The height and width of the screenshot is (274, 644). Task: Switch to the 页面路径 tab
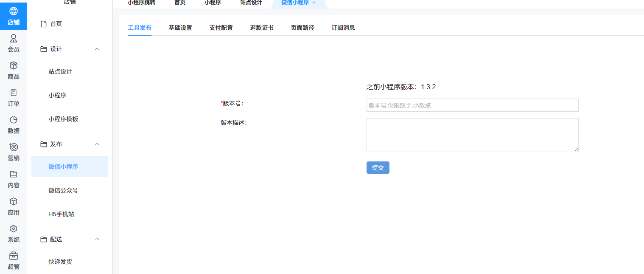(302, 28)
